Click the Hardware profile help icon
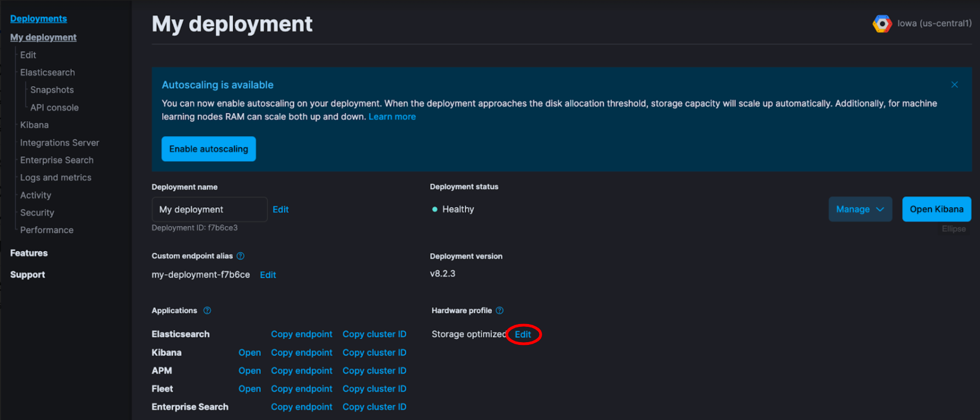 coord(500,310)
